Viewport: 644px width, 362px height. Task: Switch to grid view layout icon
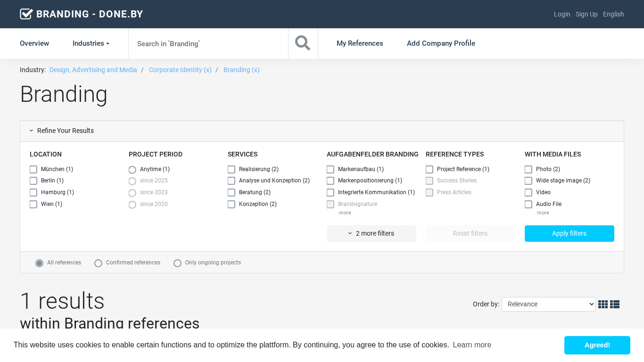603,304
